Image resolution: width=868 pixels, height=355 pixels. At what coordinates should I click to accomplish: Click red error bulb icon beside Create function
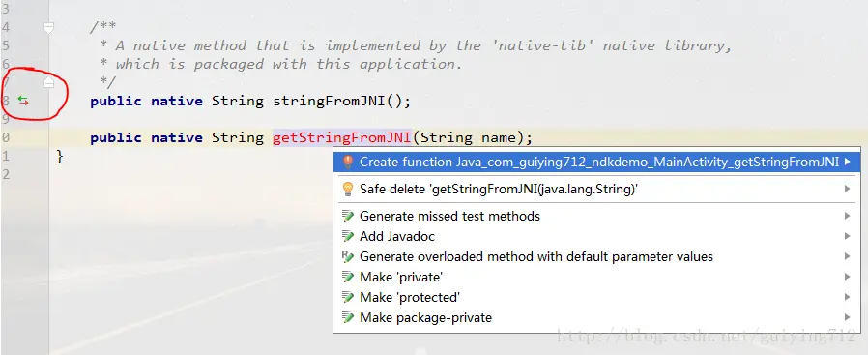click(x=348, y=162)
